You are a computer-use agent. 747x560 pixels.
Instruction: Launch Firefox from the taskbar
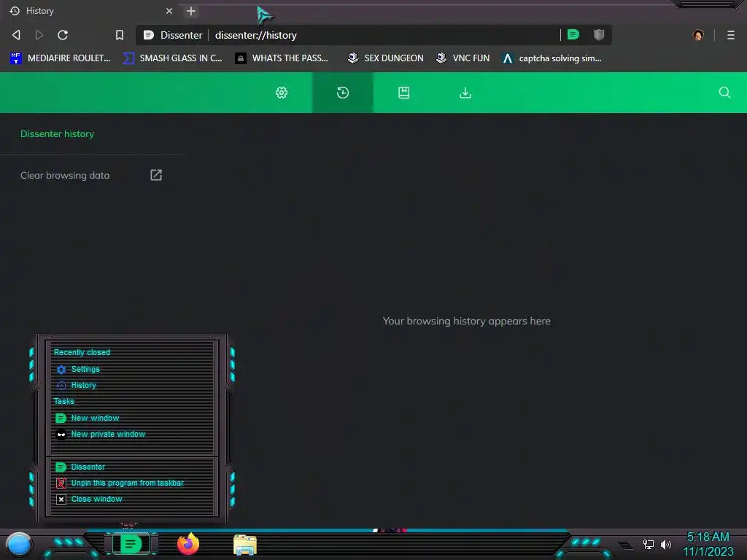188,544
